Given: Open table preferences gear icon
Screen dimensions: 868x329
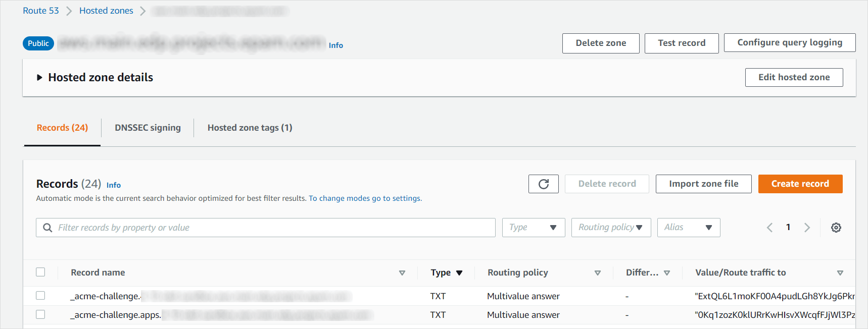Looking at the screenshot, I should [836, 228].
